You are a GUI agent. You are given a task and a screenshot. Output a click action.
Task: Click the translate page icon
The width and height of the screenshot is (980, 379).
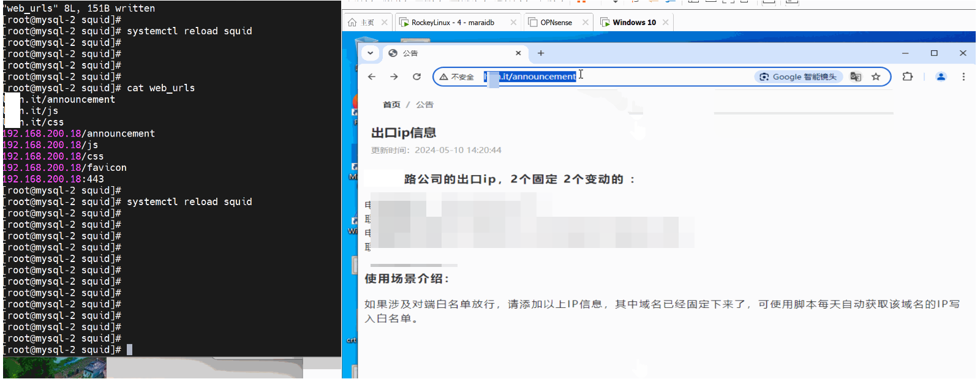[x=856, y=77]
